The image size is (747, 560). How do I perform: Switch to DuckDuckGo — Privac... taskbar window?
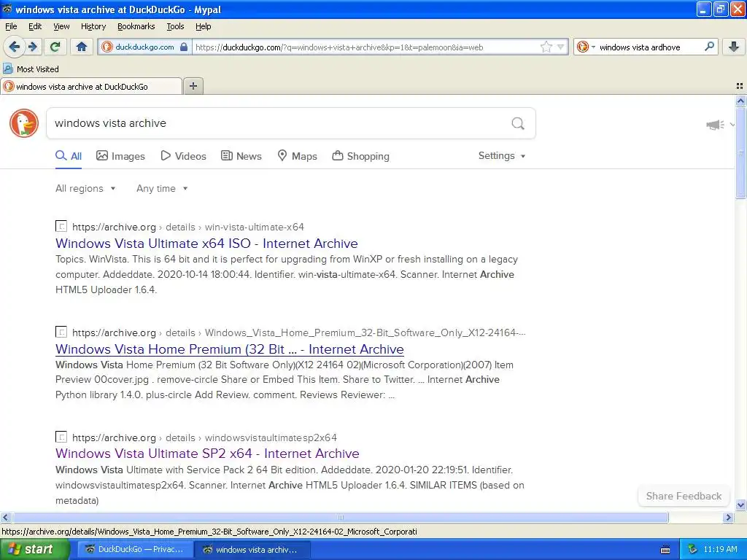[134, 549]
